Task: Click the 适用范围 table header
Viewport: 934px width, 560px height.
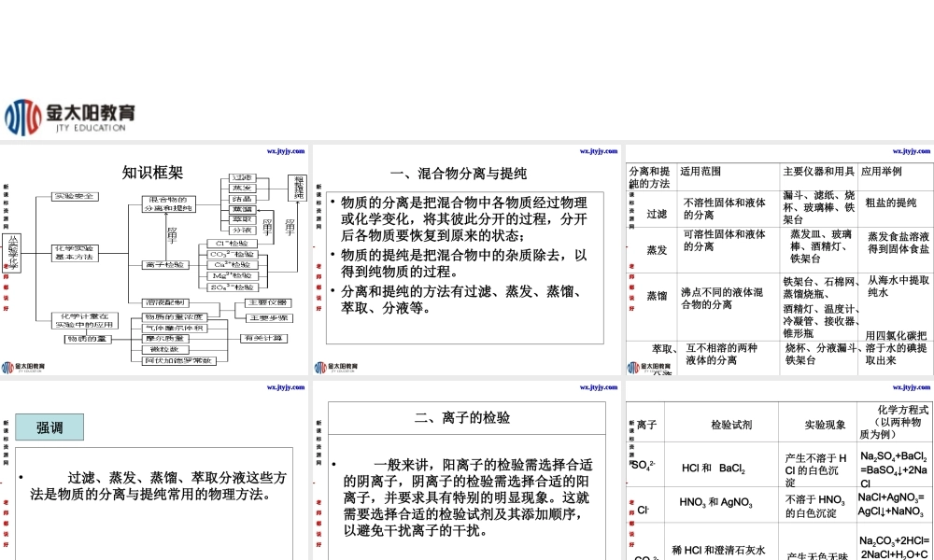Action: click(x=700, y=172)
